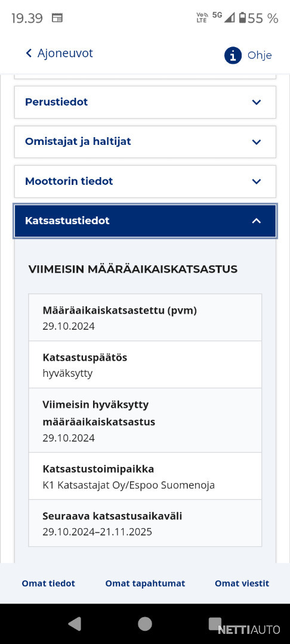
Task: Tap the battery icon in status bar
Action: tap(242, 18)
